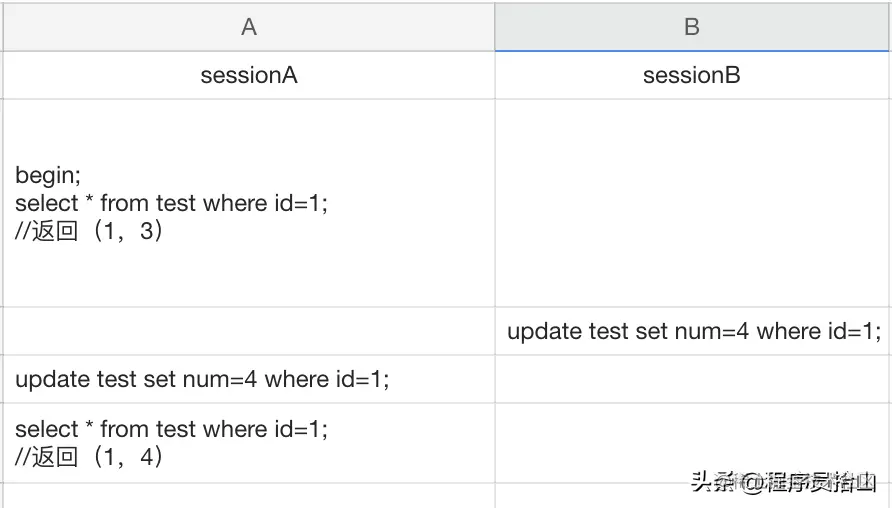Click the sessionA cell
Viewport: 892px width, 508px height.
pos(249,75)
